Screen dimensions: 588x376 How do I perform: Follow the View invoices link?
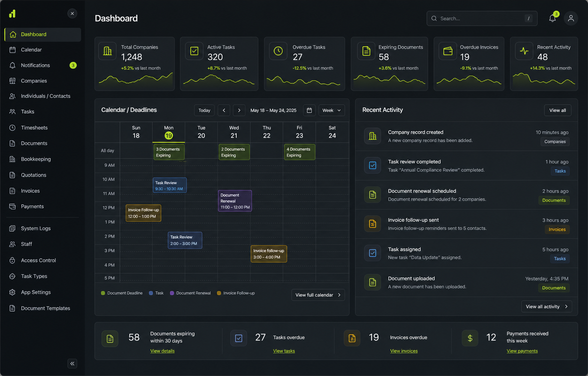(404, 351)
